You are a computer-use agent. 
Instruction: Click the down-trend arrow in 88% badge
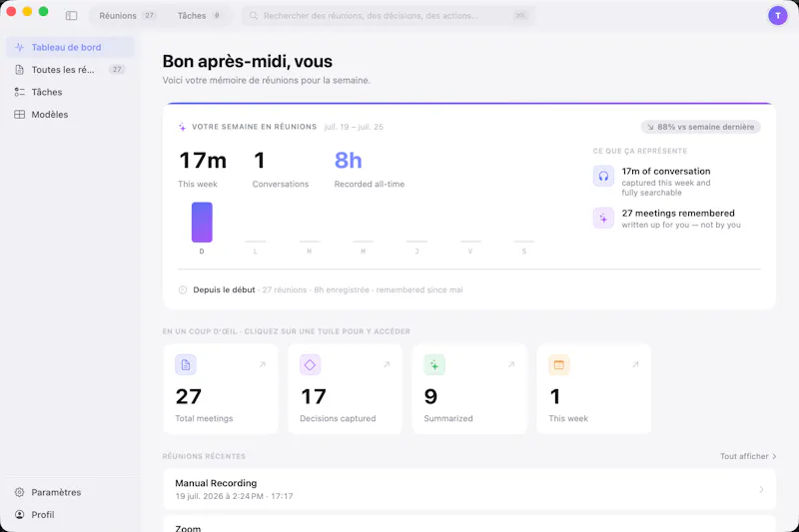[650, 127]
